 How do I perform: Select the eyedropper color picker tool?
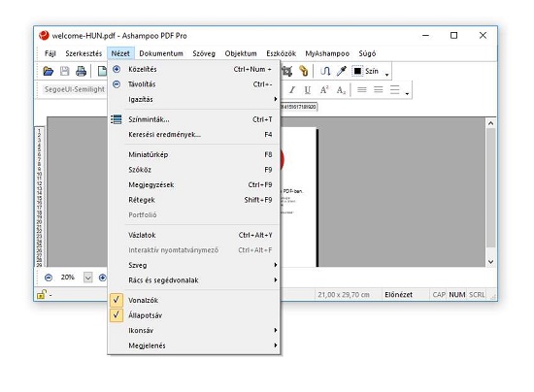[x=341, y=71]
